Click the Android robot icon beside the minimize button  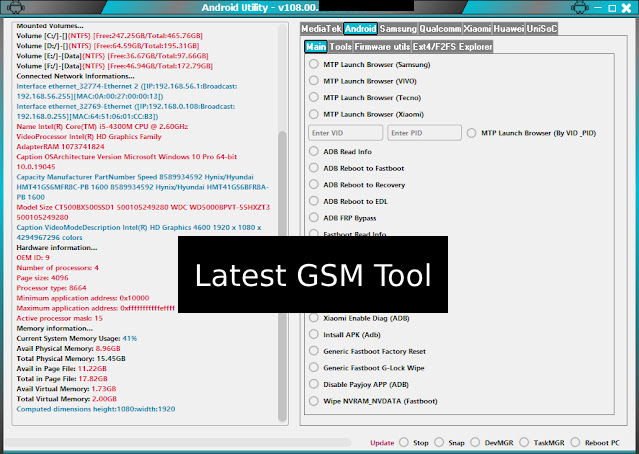[x=580, y=7]
